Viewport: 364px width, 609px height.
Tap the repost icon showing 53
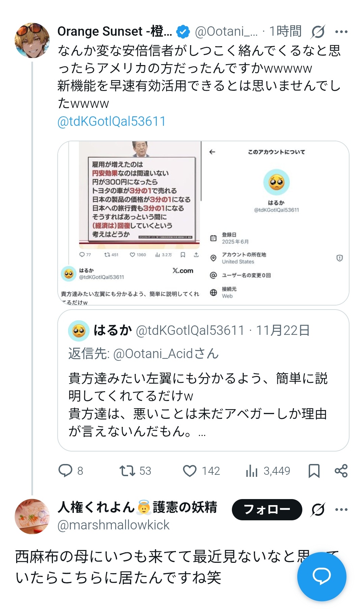pos(127,470)
